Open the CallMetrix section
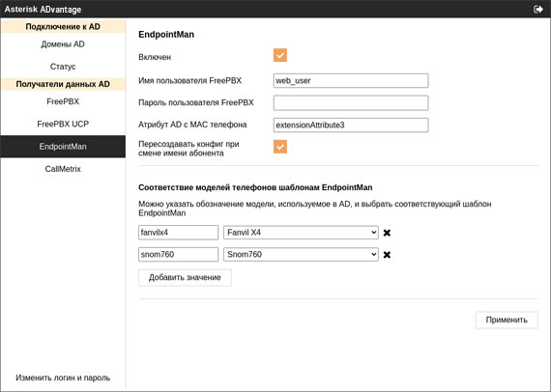 coord(63,169)
